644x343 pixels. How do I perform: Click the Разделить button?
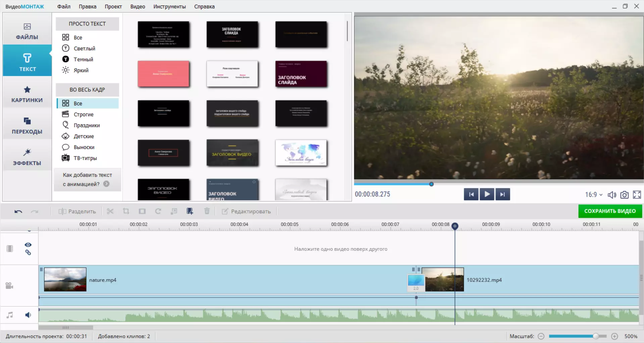[78, 211]
